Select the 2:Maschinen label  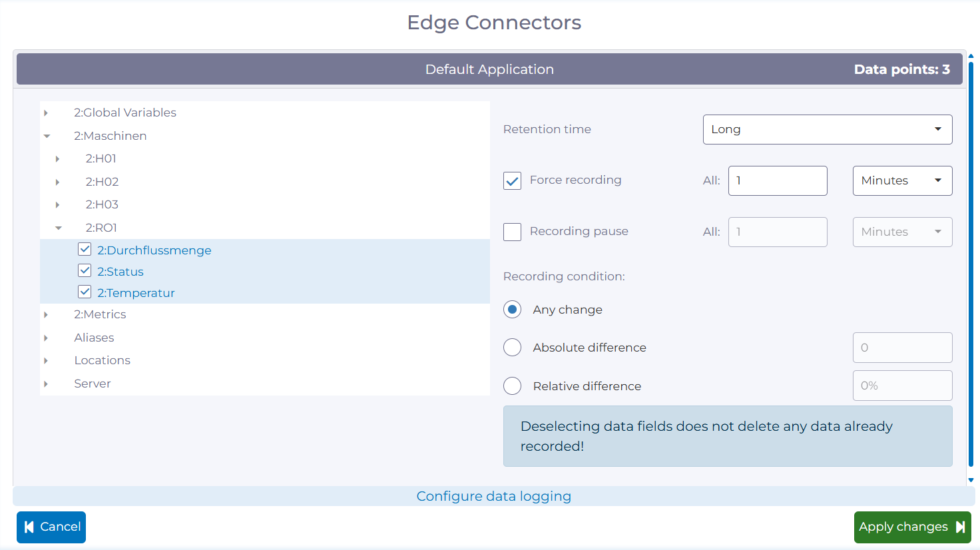click(x=111, y=136)
